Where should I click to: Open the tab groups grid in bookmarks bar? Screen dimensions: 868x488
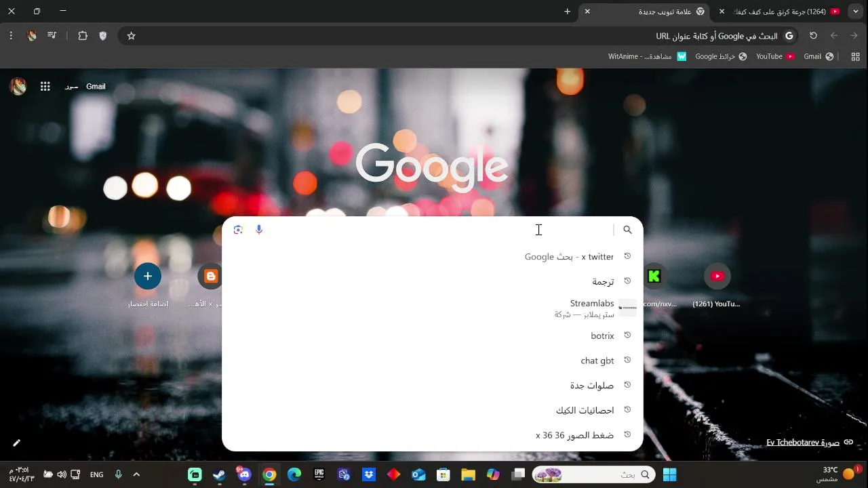tap(856, 57)
